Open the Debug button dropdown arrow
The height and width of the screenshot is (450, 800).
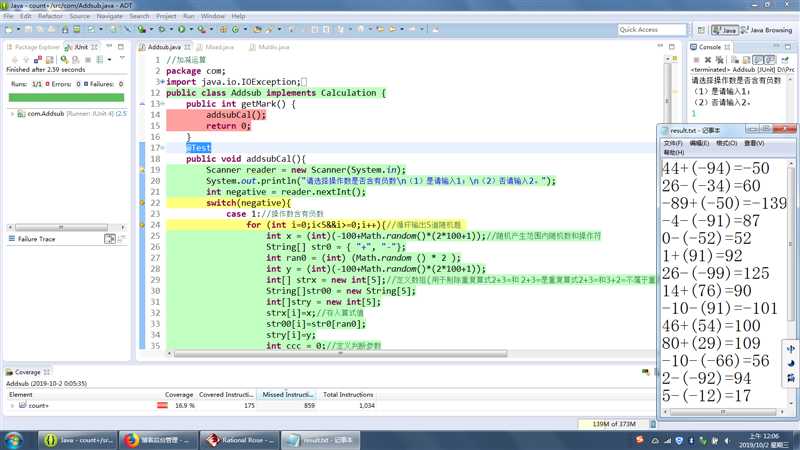171,29
